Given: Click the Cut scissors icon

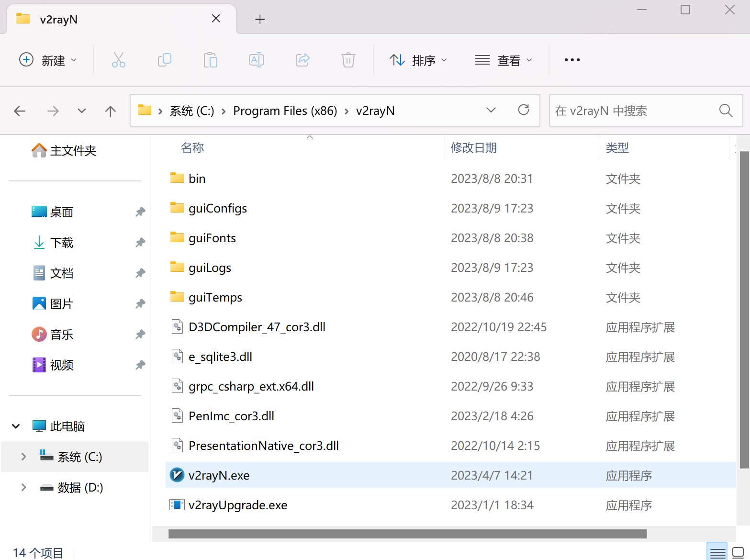Looking at the screenshot, I should click(x=119, y=60).
